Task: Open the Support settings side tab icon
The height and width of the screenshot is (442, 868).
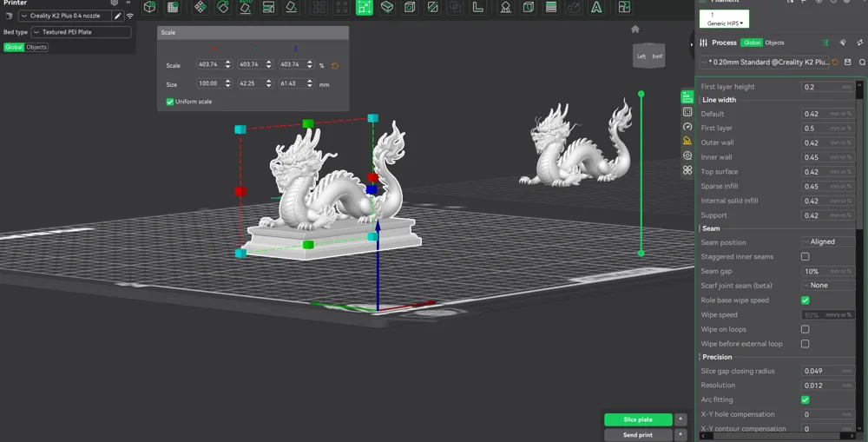Action: [x=687, y=141]
